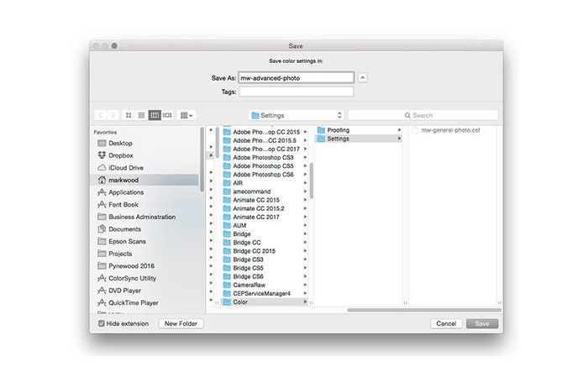This screenshot has width=588, height=378.
Task: Collapse dialog using arrow beside Save As
Action: click(362, 78)
